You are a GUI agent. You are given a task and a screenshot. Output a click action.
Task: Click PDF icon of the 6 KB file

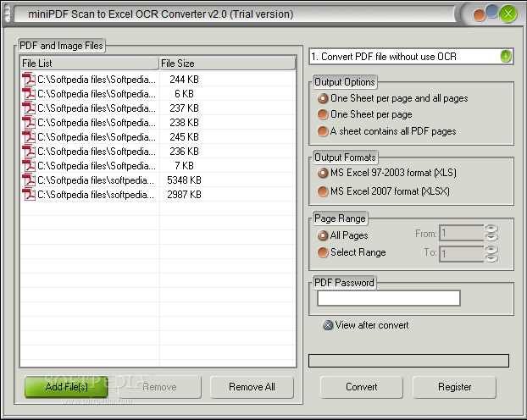(29, 94)
